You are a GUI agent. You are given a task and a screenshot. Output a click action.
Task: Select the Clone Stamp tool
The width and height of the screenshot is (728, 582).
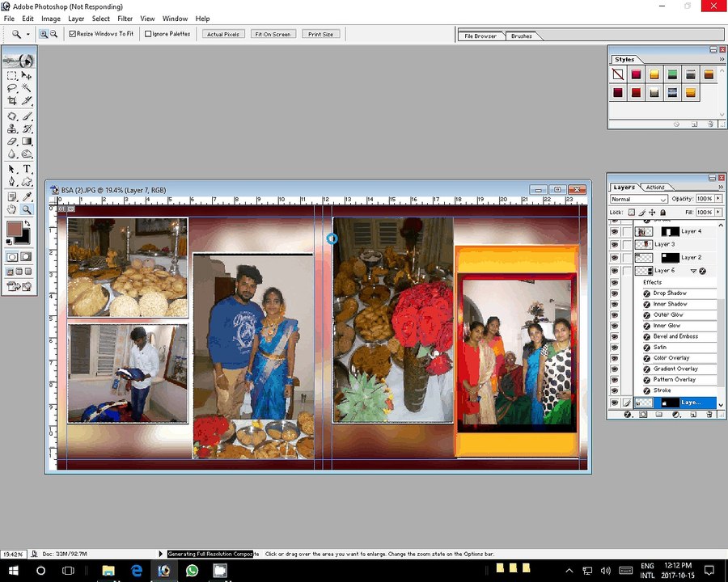click(12, 129)
